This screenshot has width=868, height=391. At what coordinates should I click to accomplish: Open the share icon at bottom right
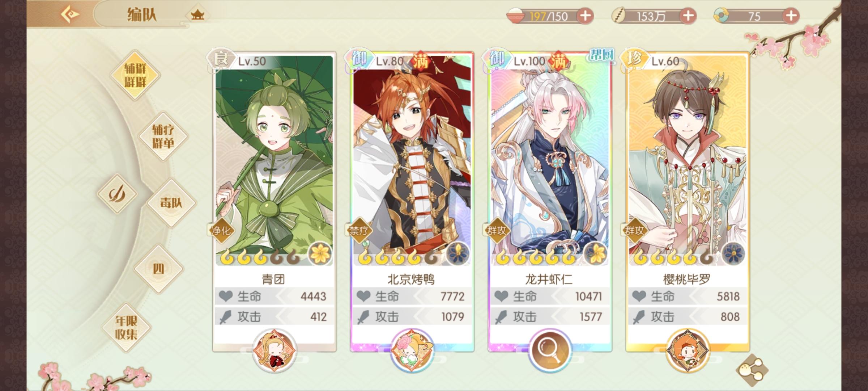click(x=752, y=370)
